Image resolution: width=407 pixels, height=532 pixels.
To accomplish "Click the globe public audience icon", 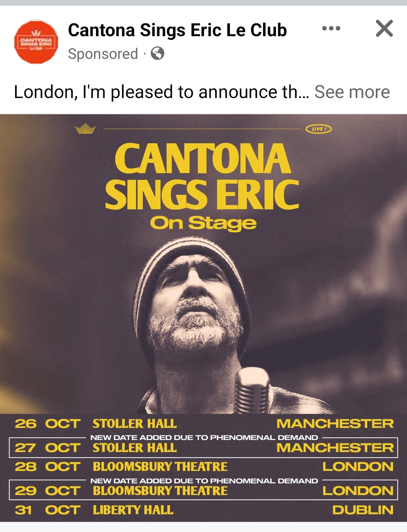I will tap(158, 54).
